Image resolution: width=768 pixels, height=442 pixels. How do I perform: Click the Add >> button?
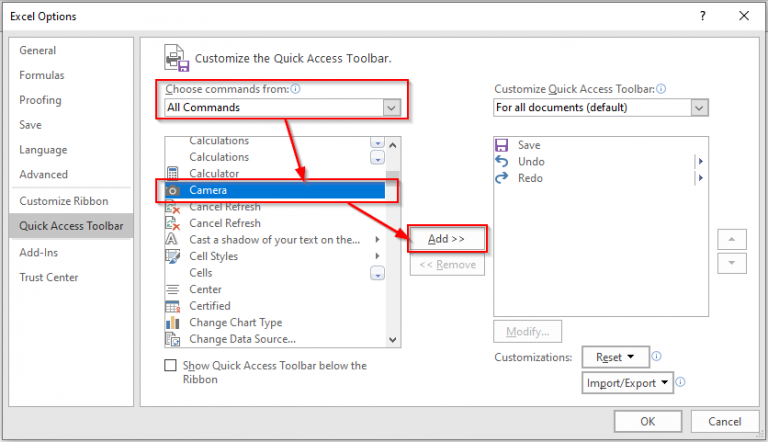(x=447, y=239)
